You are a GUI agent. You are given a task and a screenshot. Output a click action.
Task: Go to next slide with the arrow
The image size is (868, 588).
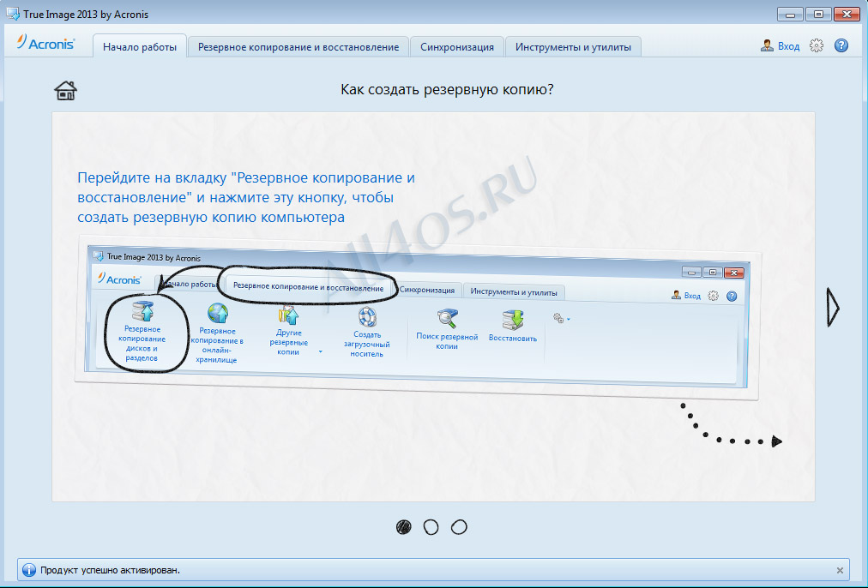[833, 307]
